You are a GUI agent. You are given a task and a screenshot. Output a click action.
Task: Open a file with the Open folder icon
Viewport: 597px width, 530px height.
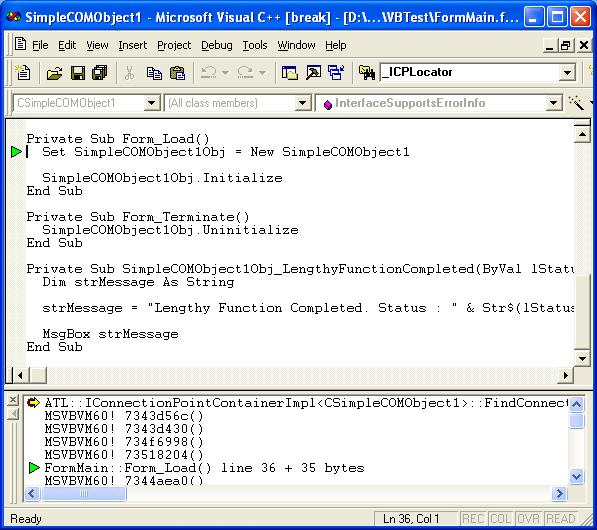(54, 72)
